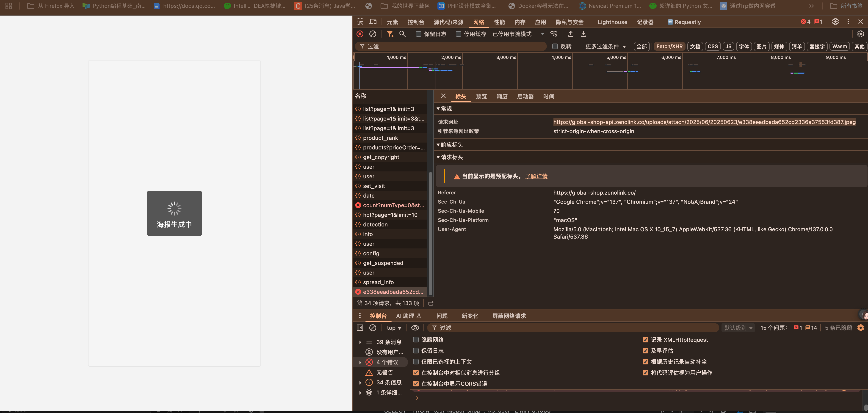Export HAR file download icon
The height and width of the screenshot is (413, 868).
(x=583, y=34)
